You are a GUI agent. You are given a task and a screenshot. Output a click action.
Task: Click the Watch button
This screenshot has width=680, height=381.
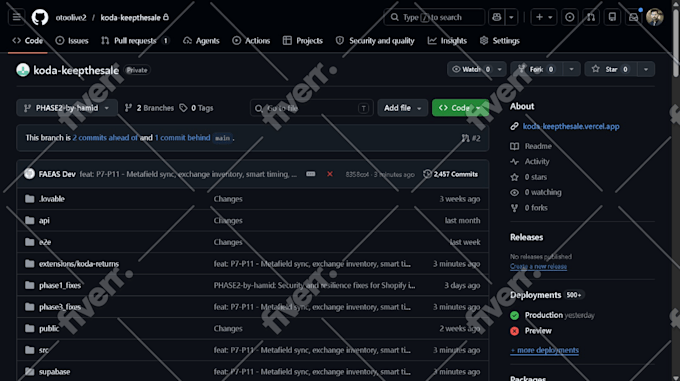coord(471,69)
